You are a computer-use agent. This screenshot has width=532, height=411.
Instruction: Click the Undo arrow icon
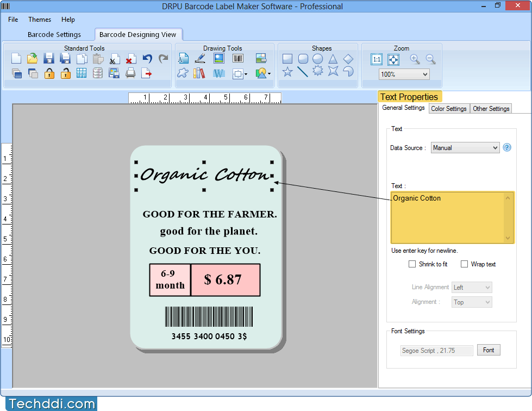pos(147,59)
